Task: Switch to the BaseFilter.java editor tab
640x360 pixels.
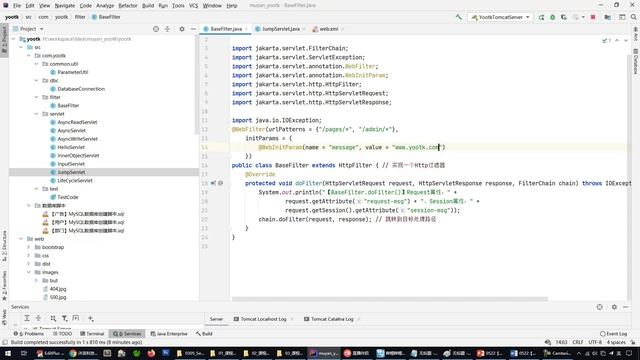Action: tap(226, 29)
